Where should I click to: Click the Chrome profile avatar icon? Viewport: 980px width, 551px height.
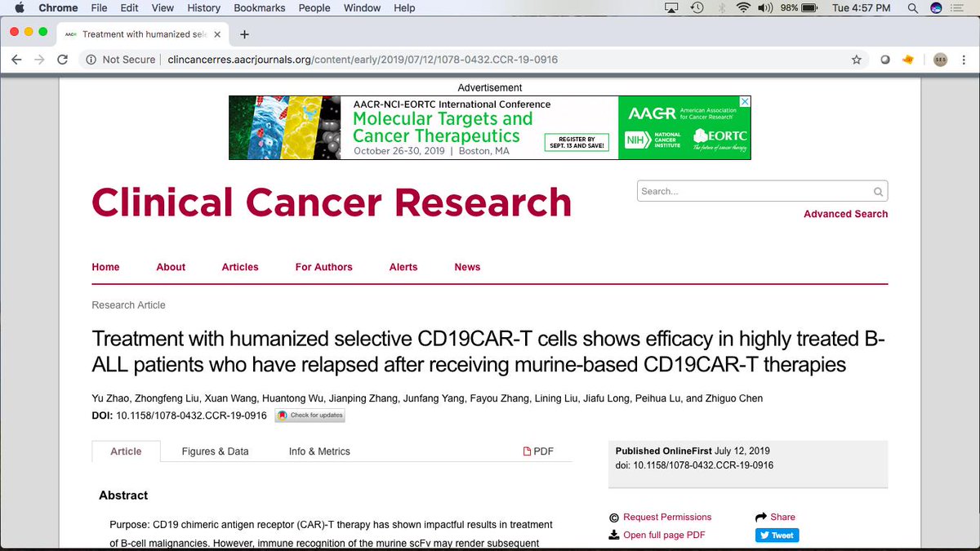[x=940, y=60]
